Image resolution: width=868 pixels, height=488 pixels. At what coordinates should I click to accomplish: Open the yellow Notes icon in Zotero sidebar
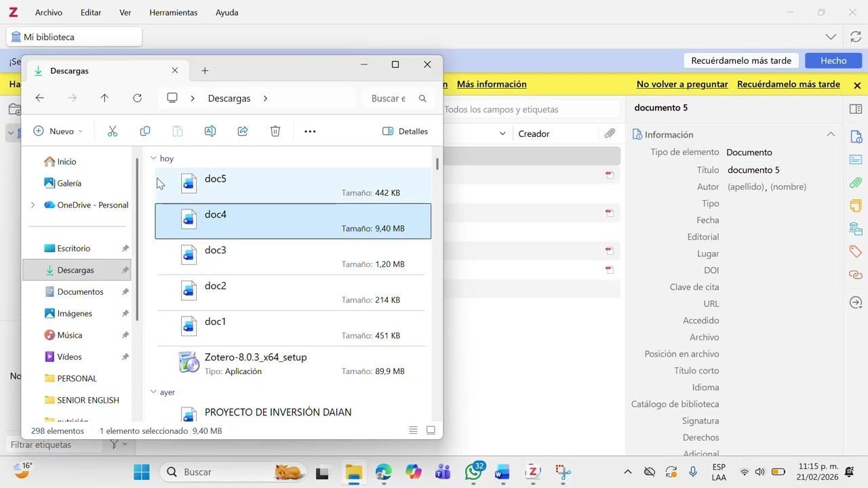[856, 205]
